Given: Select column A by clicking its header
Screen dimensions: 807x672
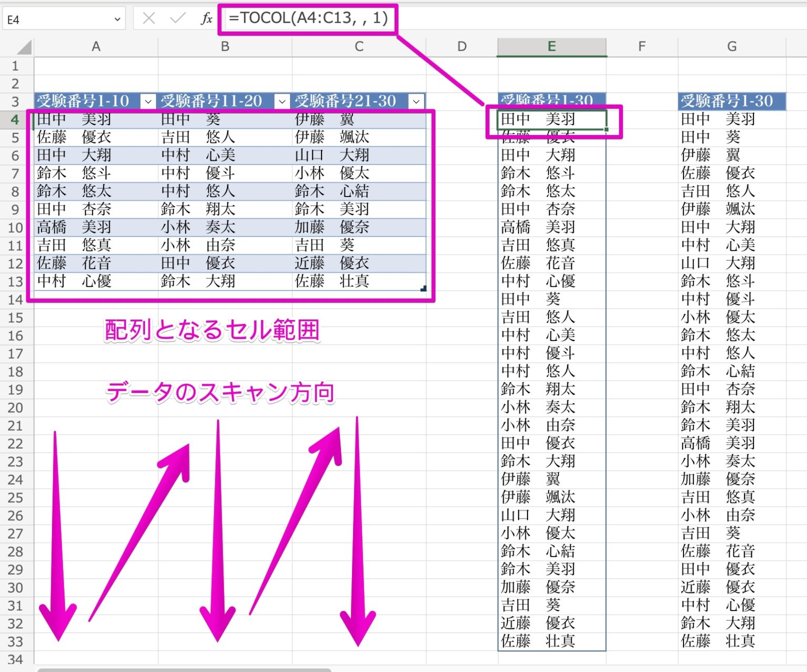Looking at the screenshot, I should (96, 46).
